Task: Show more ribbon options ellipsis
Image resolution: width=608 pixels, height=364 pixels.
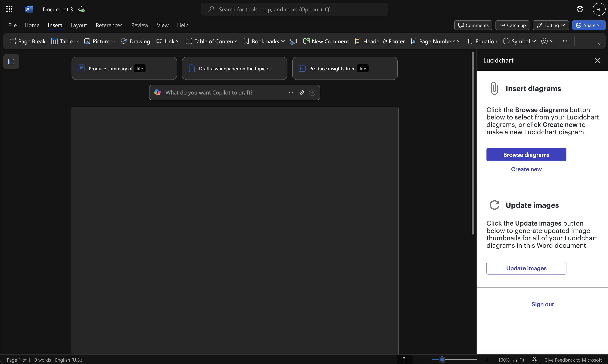Action: tap(566, 41)
